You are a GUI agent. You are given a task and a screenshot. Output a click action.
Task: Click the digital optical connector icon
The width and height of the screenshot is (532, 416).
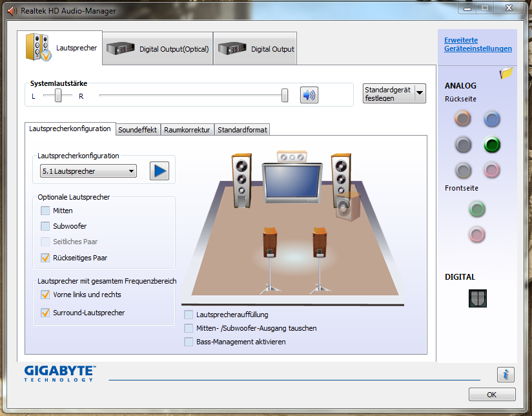click(477, 298)
